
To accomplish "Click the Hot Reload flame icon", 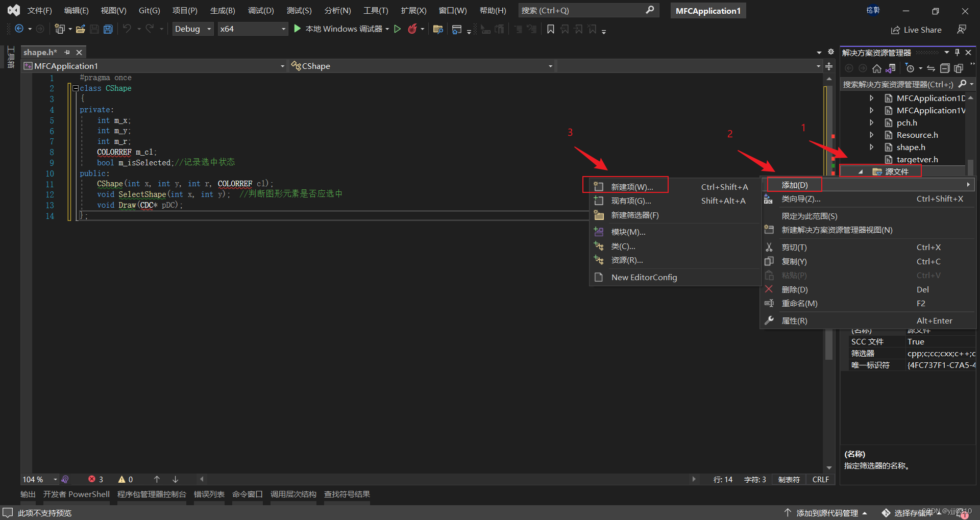I will (x=412, y=29).
